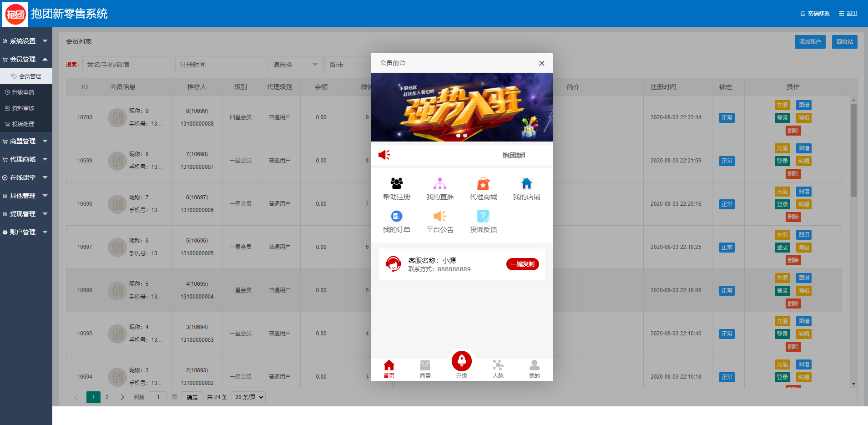Open the 20条/页 page size selector

[x=248, y=397]
